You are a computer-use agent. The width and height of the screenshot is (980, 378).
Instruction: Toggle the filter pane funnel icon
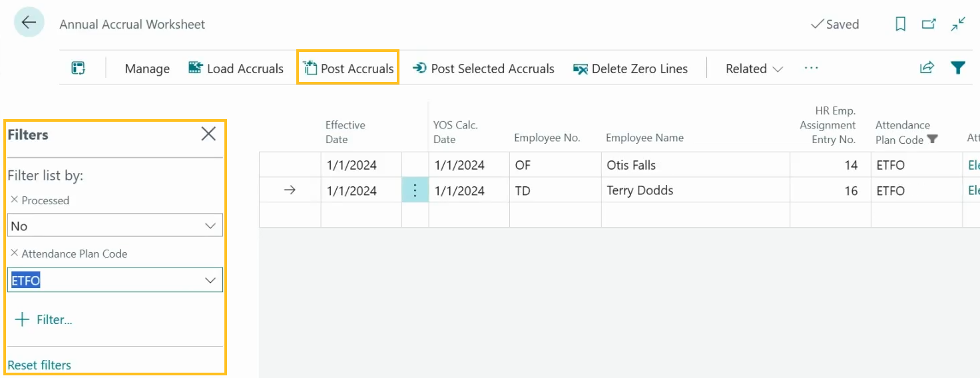pyautogui.click(x=957, y=68)
